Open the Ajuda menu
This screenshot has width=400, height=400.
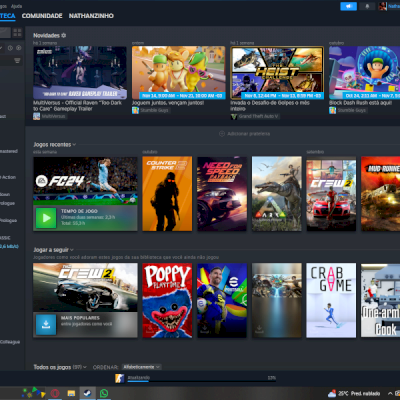tap(16, 6)
